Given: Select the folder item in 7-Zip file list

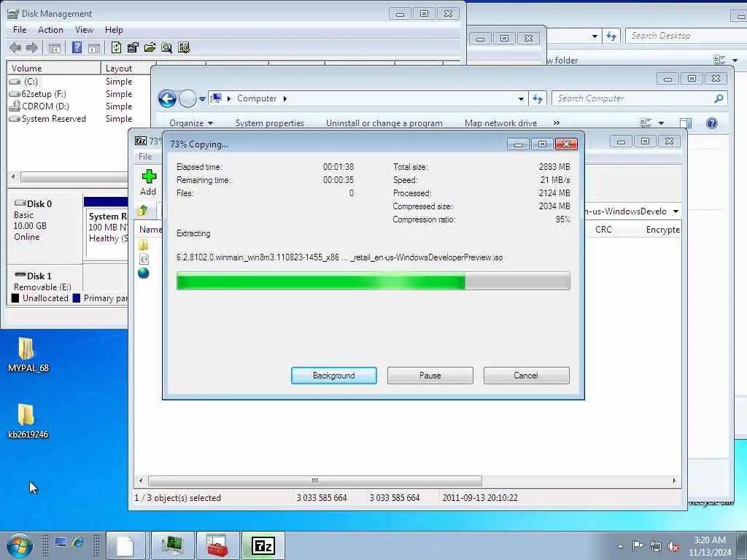Looking at the screenshot, I should tap(144, 245).
